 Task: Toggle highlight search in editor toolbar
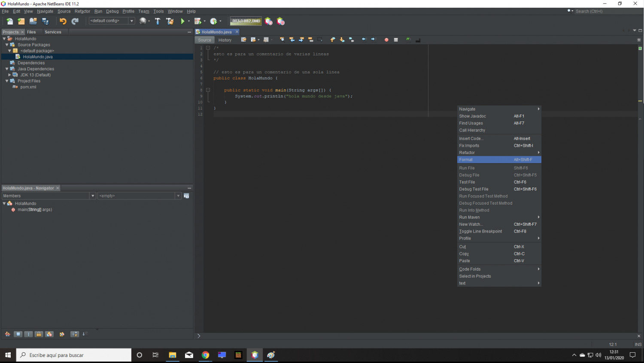pyautogui.click(x=311, y=39)
